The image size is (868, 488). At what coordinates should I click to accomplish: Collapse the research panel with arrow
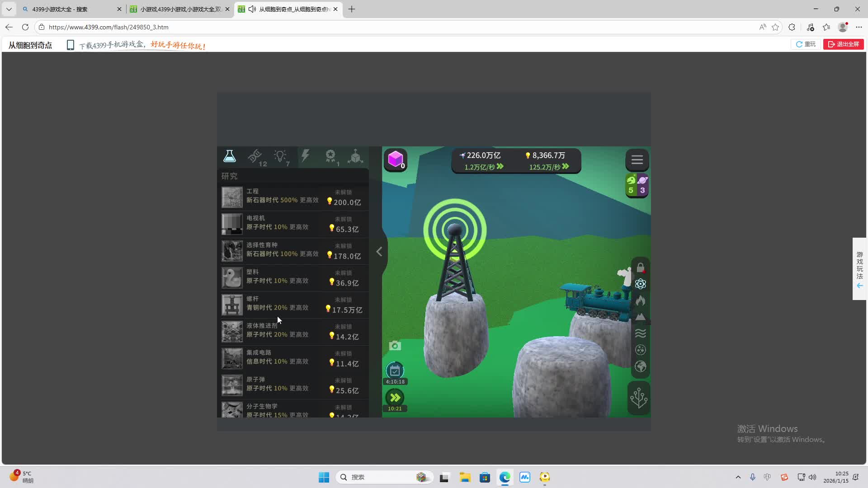pos(379,252)
